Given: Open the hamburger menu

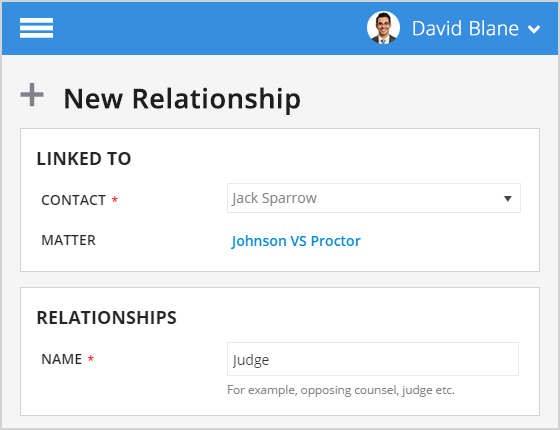Looking at the screenshot, I should pyautogui.click(x=36, y=28).
